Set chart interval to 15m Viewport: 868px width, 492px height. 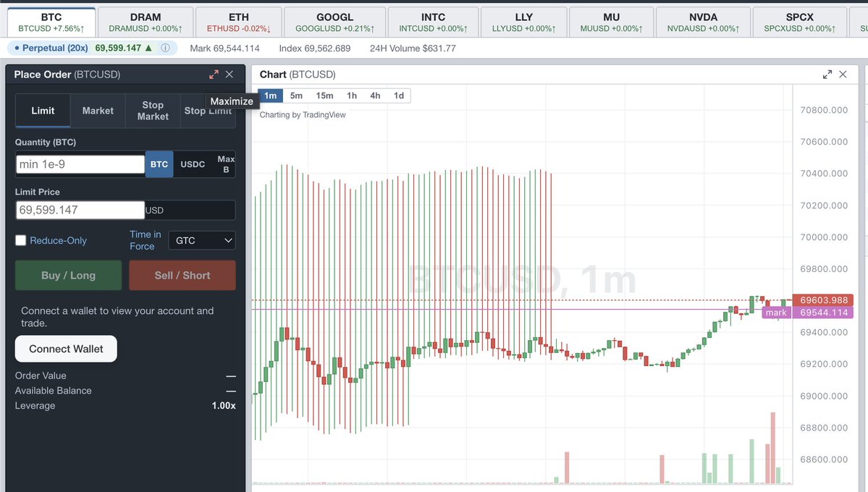click(324, 96)
